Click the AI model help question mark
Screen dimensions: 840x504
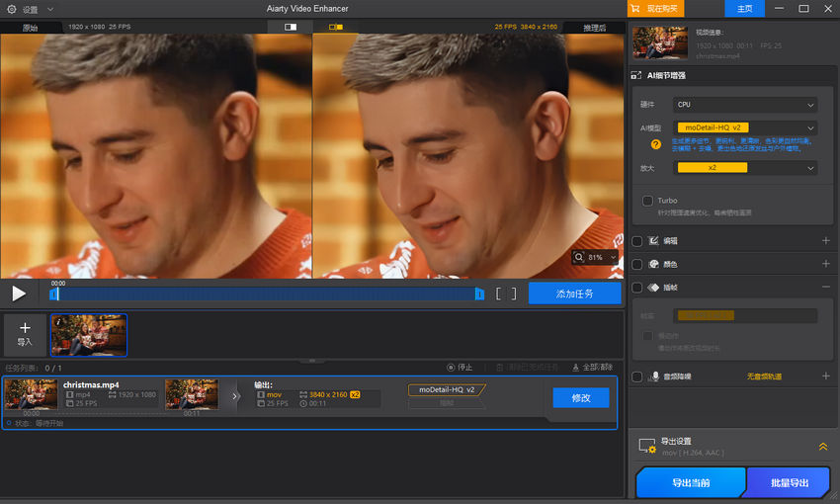pos(655,144)
